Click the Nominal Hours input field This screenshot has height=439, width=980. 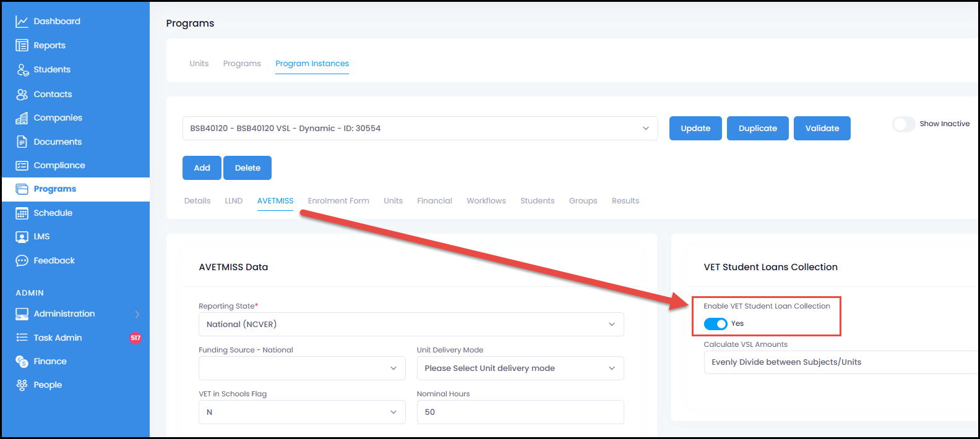[520, 412]
